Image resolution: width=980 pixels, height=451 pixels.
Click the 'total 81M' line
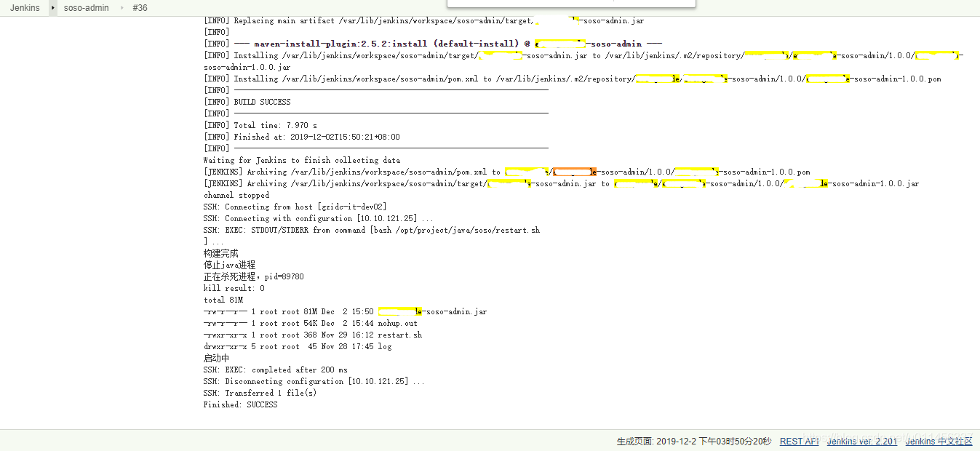coord(223,300)
